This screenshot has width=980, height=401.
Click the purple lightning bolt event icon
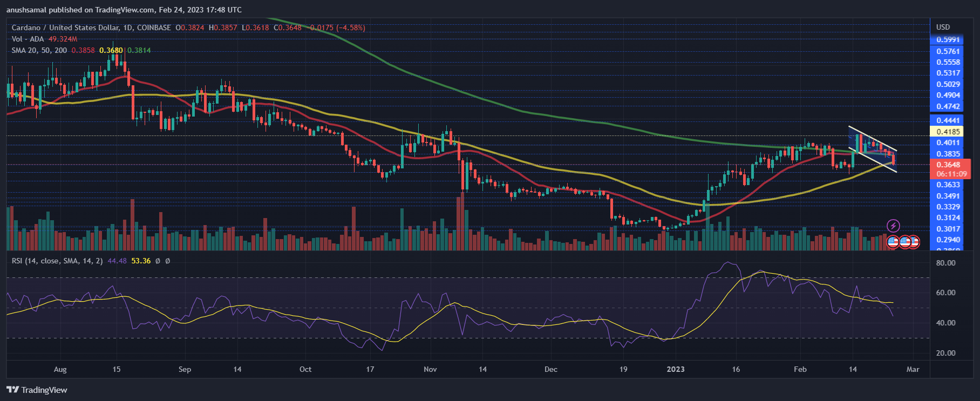(x=893, y=226)
